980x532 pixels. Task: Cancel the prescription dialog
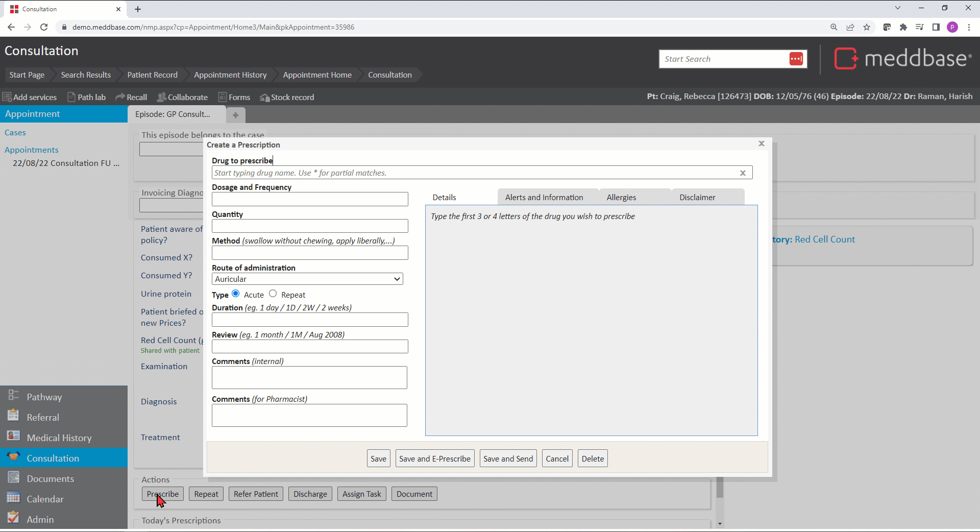(x=557, y=458)
